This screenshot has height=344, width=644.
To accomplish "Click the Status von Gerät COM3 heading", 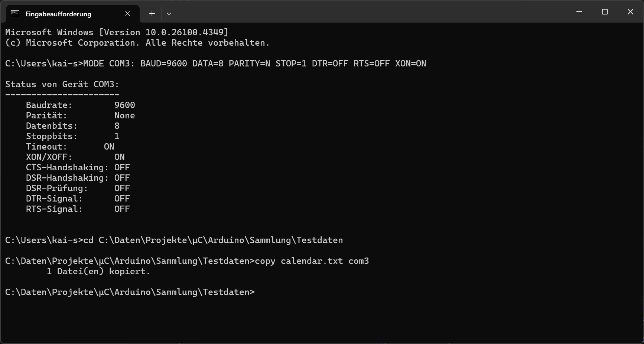I will pyautogui.click(x=62, y=84).
